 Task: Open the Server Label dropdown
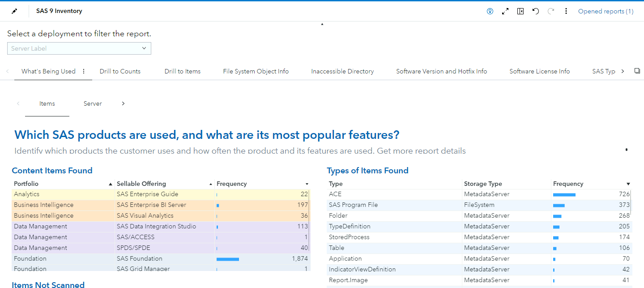pyautogui.click(x=79, y=48)
